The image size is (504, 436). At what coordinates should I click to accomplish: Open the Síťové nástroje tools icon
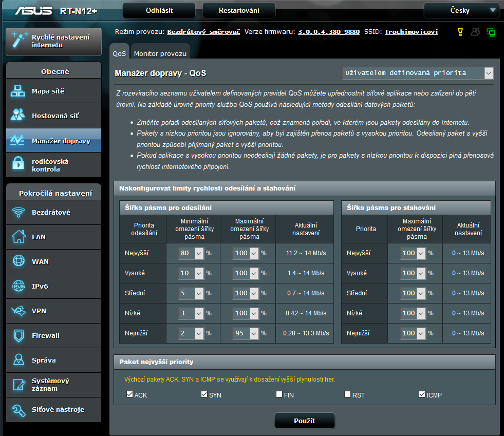[x=18, y=409]
